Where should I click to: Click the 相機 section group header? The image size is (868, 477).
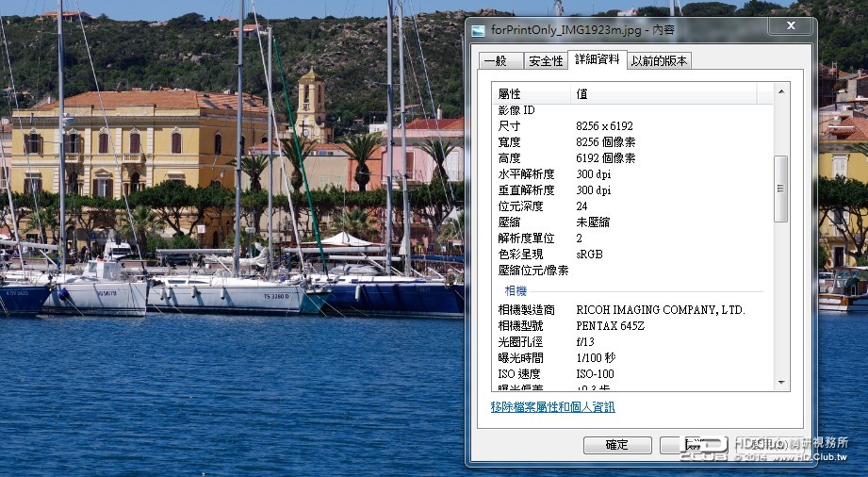tap(516, 291)
